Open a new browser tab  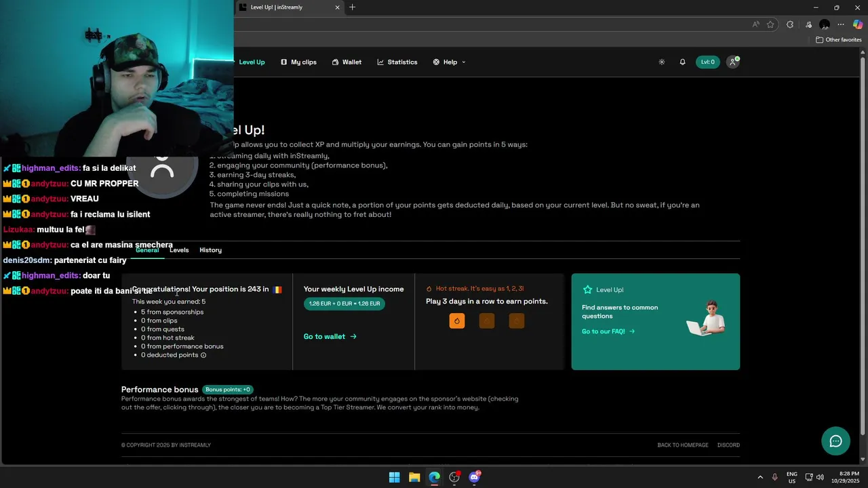(x=352, y=7)
